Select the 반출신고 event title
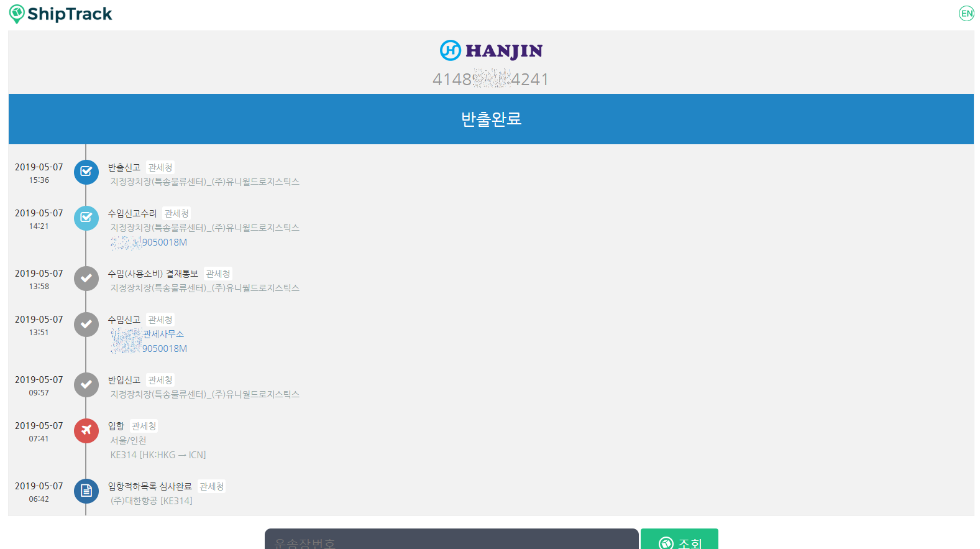Image resolution: width=980 pixels, height=549 pixels. click(x=124, y=167)
